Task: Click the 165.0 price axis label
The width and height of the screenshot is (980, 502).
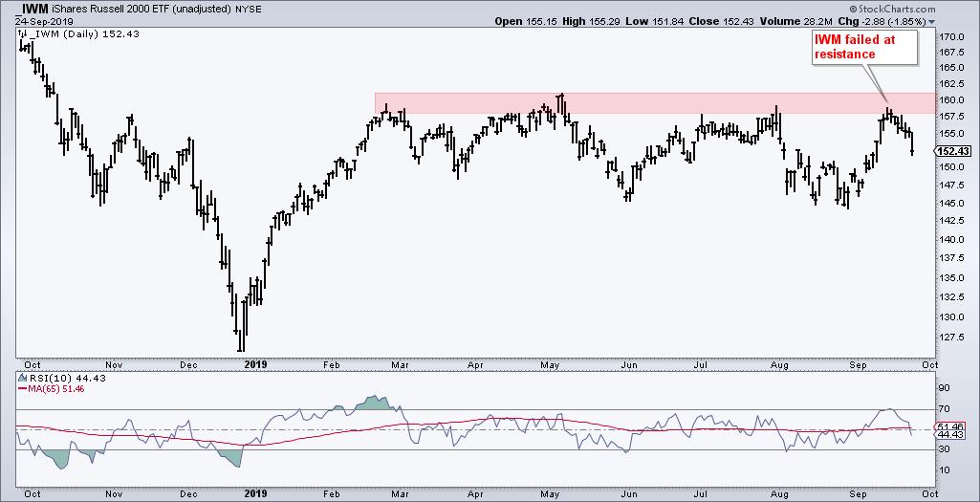Action: pos(954,68)
